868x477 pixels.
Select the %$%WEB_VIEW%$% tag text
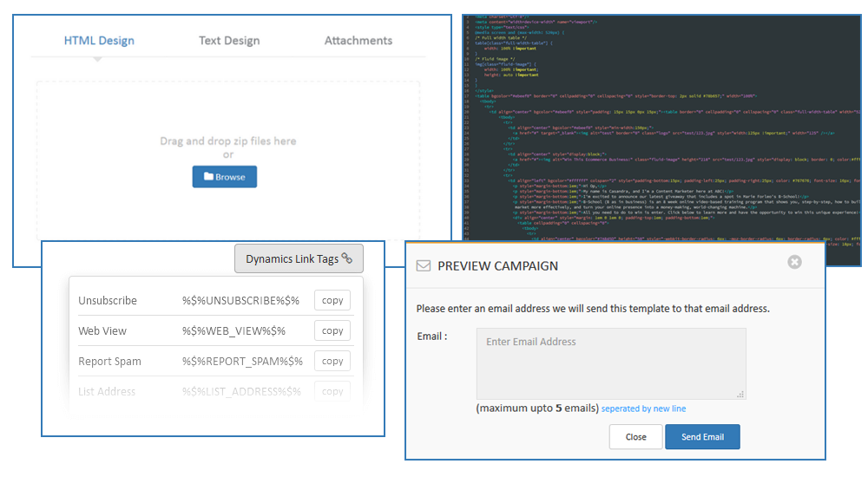pyautogui.click(x=233, y=331)
